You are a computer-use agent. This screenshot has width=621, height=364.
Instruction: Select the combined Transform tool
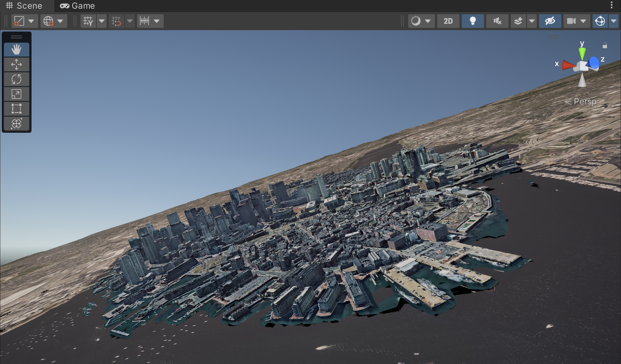16,124
